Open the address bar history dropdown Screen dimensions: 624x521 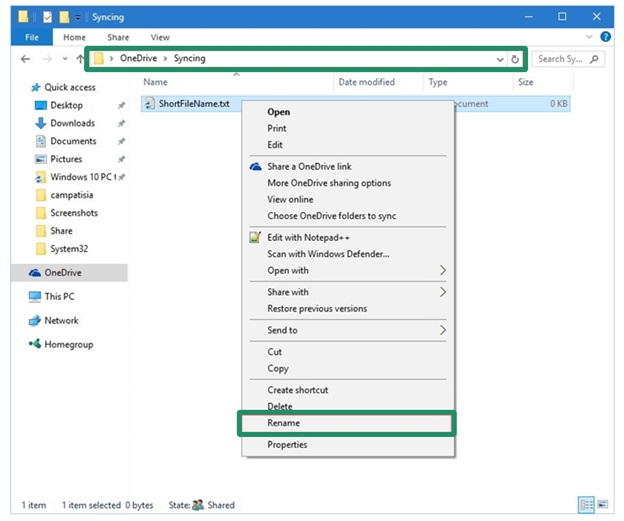click(500, 59)
